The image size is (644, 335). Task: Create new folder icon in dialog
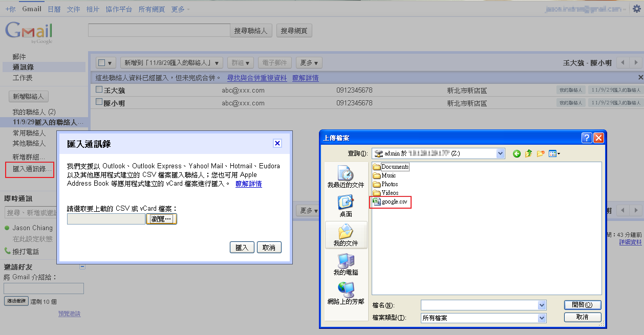tap(541, 153)
